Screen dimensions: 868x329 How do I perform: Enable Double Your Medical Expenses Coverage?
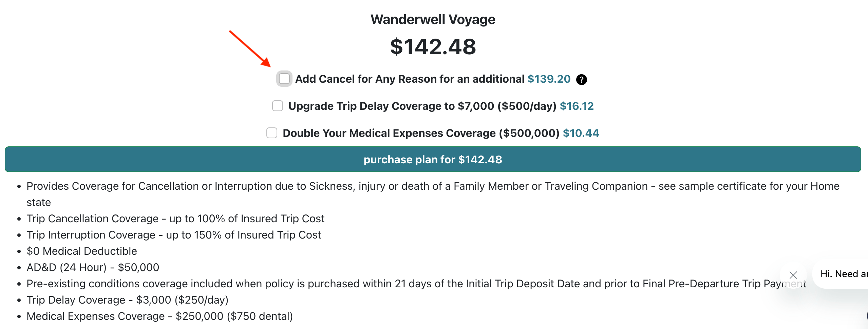271,133
